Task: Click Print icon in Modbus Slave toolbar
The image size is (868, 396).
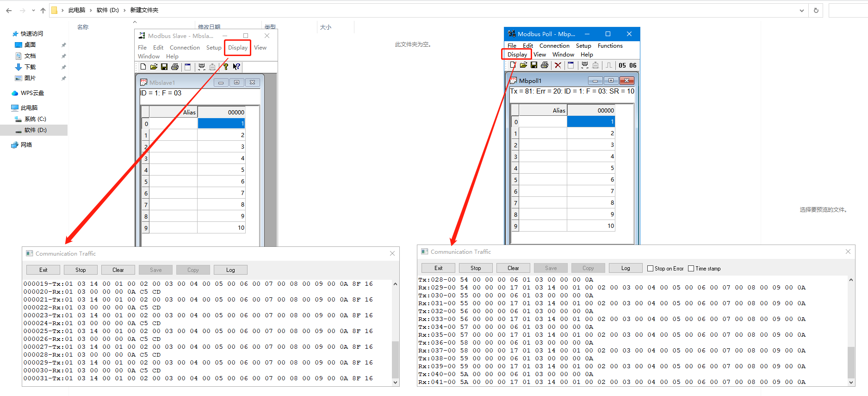Action: click(175, 67)
